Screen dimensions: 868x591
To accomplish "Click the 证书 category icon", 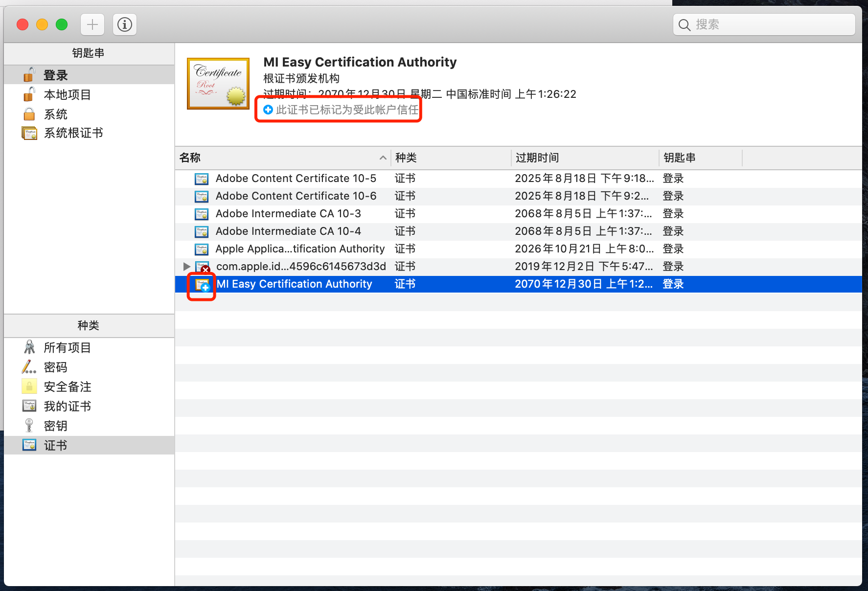I will click(x=29, y=445).
